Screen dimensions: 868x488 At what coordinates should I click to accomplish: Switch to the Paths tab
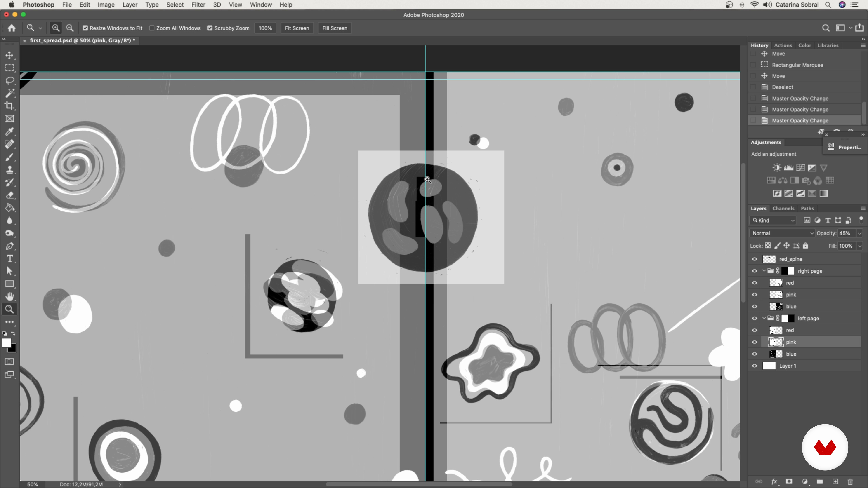coord(807,209)
